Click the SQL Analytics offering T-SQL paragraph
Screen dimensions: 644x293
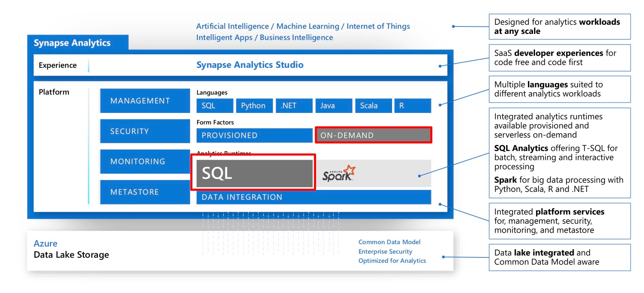coord(556,157)
